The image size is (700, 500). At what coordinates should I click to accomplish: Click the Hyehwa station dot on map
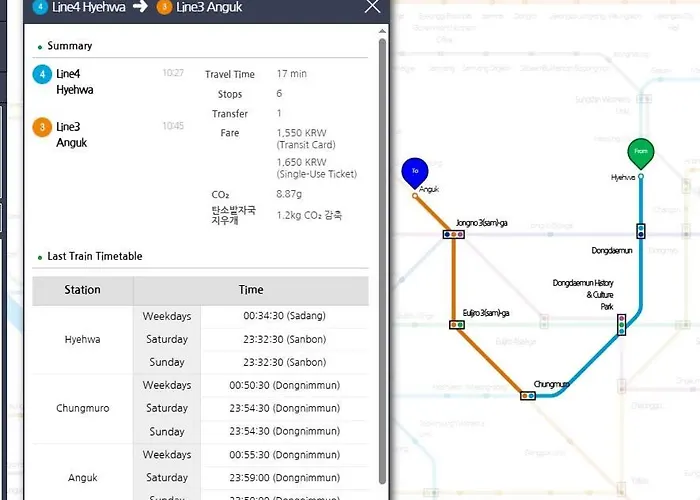pyautogui.click(x=641, y=176)
